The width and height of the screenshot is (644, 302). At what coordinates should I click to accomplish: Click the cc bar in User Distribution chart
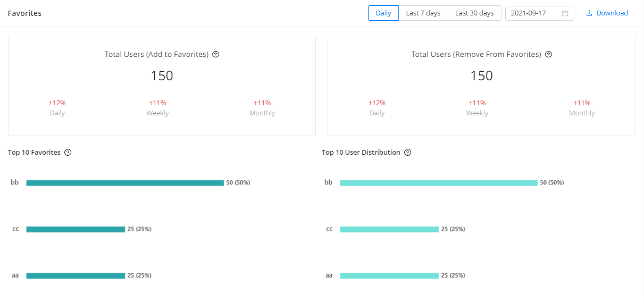tap(389, 229)
